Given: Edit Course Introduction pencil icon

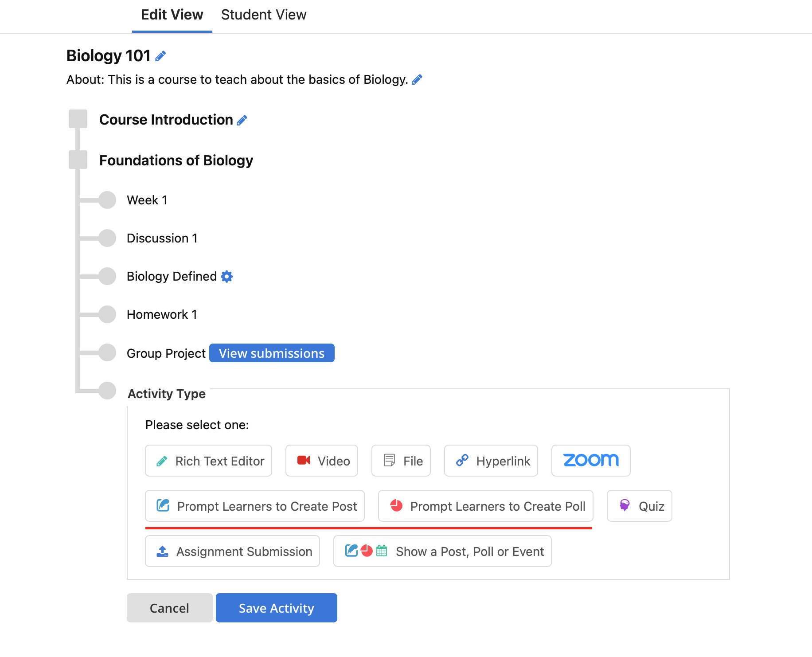Looking at the screenshot, I should point(242,120).
